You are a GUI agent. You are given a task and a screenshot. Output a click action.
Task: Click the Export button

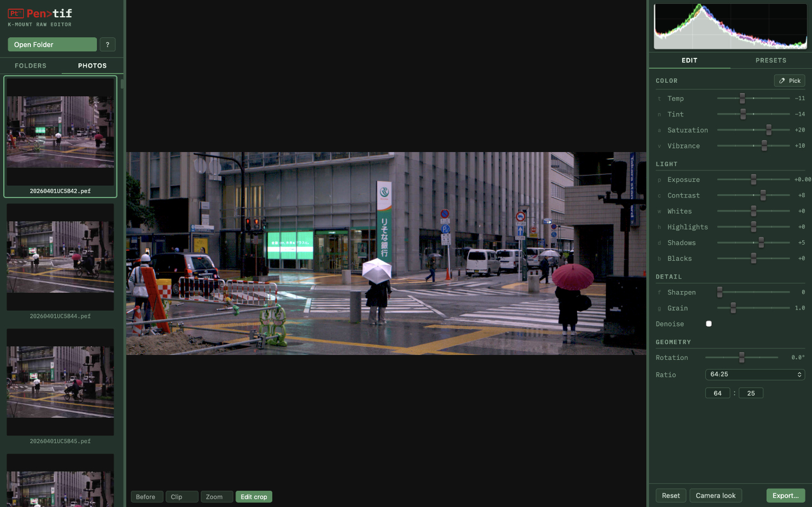pyautogui.click(x=785, y=496)
